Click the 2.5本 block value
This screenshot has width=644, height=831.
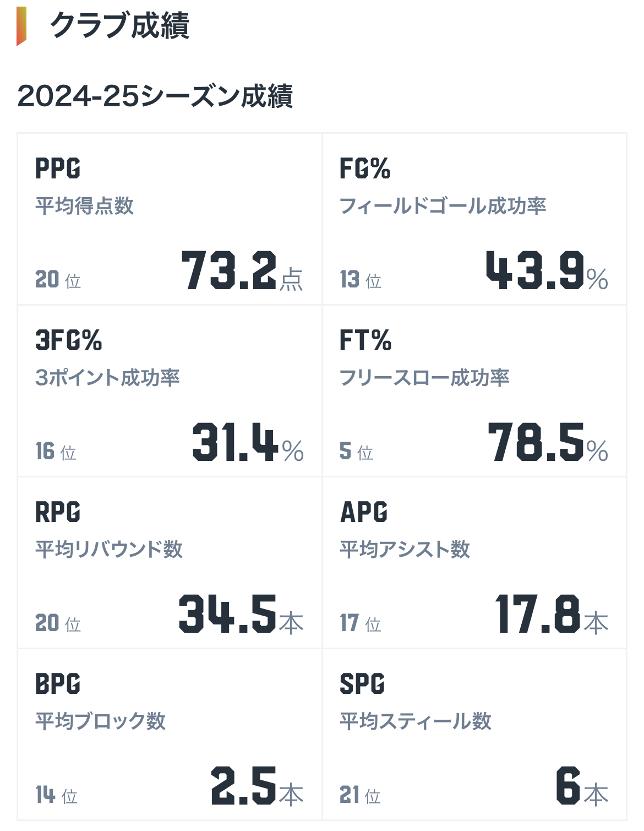[258, 786]
